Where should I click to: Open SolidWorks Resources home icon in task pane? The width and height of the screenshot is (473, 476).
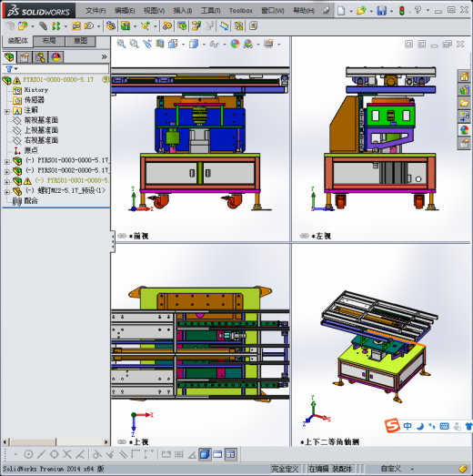[x=464, y=76]
